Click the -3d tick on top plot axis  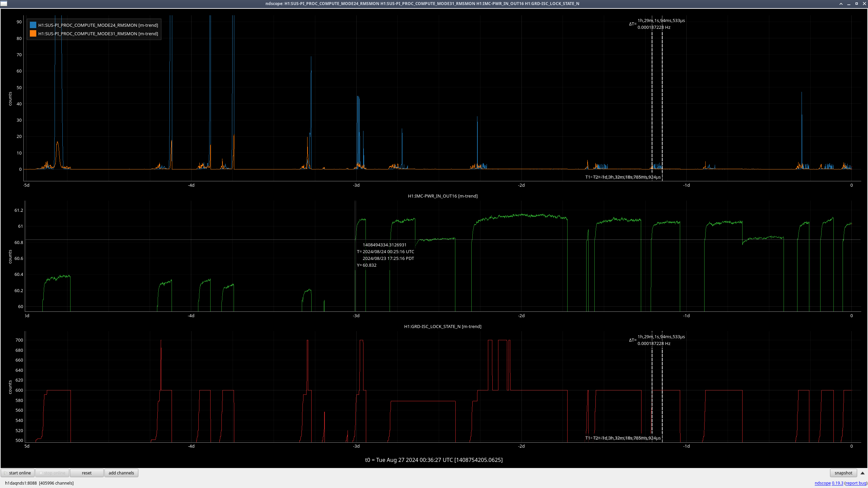click(356, 185)
